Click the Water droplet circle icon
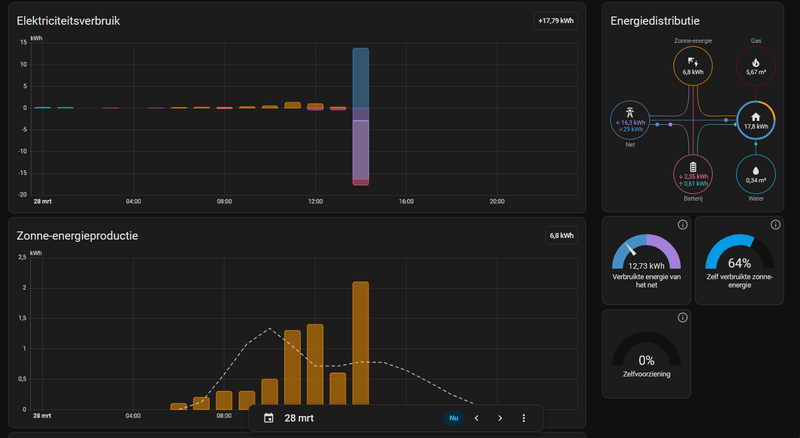This screenshot has width=800, height=438. (x=756, y=175)
